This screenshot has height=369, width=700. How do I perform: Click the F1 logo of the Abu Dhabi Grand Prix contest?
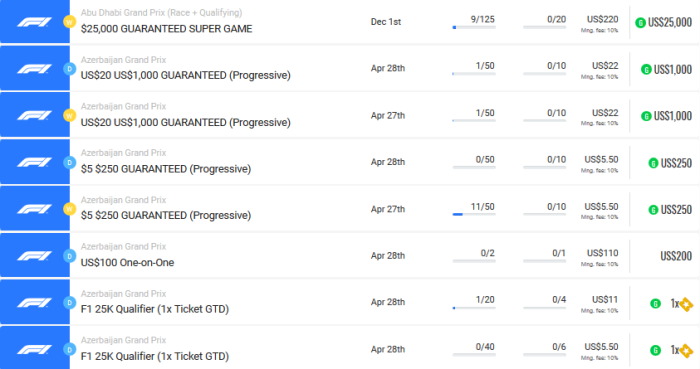pos(34,22)
